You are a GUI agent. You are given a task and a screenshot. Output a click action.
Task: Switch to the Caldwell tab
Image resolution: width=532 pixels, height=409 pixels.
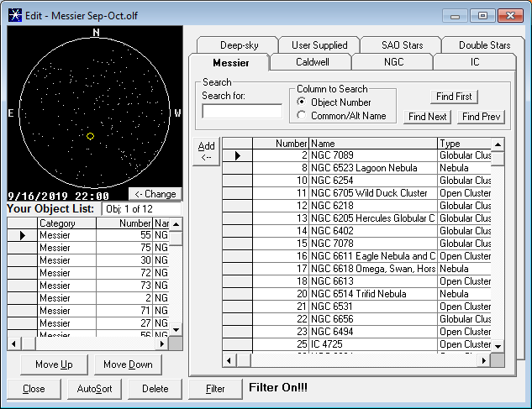coord(311,62)
